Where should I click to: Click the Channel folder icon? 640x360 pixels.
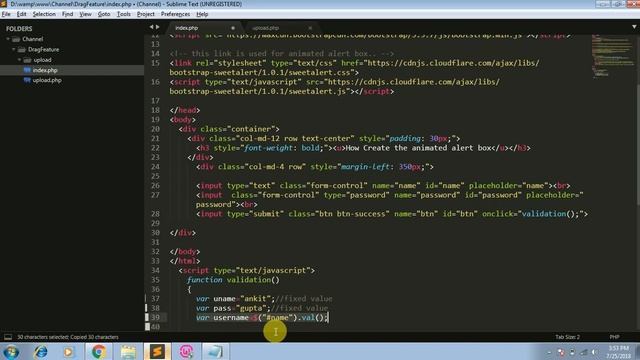[16, 39]
